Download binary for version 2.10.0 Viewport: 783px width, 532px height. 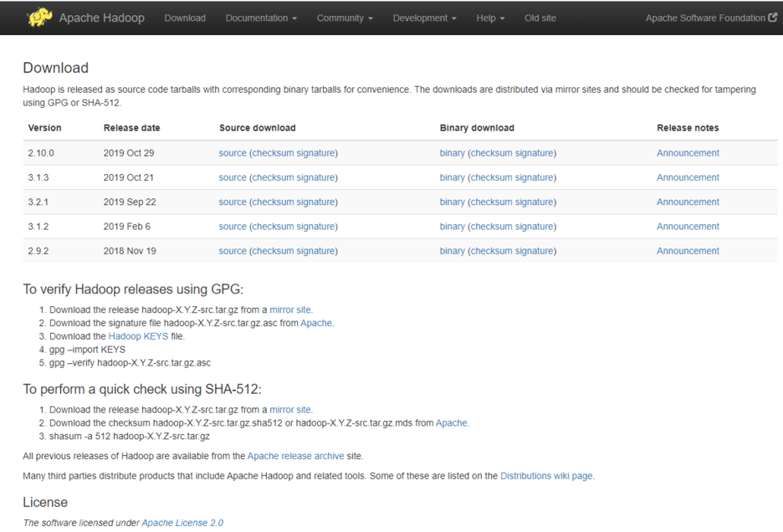tap(453, 153)
